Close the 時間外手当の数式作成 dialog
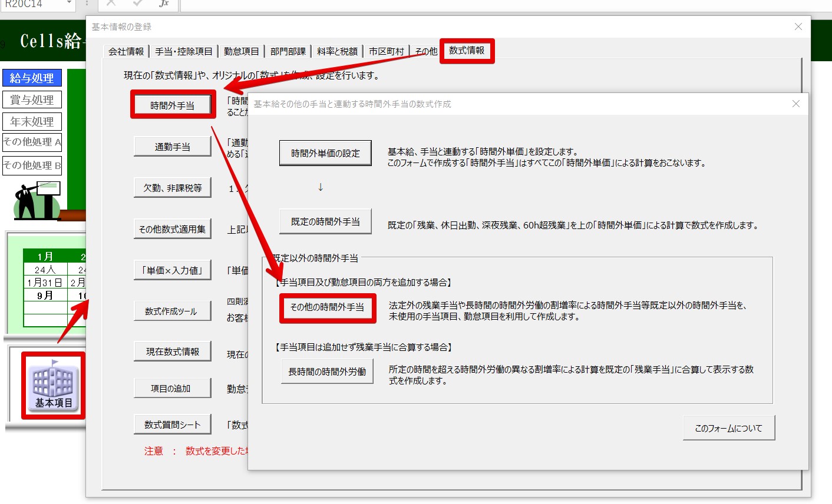This screenshot has width=832, height=504. [x=795, y=104]
